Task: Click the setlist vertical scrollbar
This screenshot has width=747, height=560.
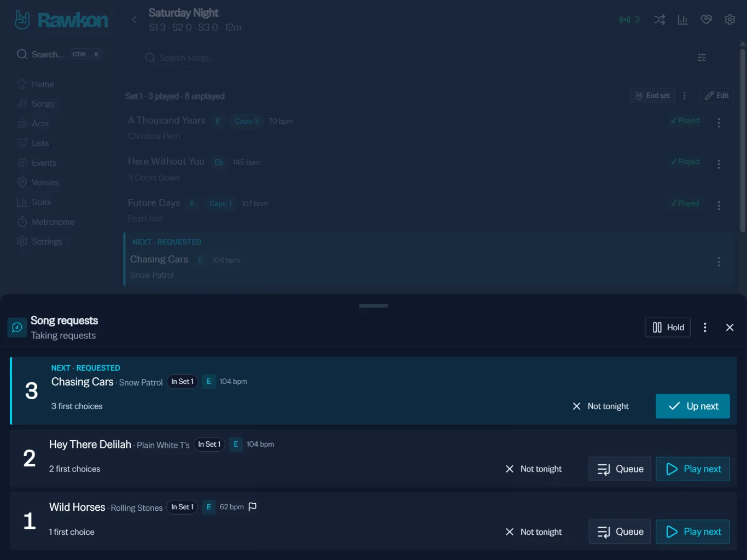Action: [x=743, y=141]
